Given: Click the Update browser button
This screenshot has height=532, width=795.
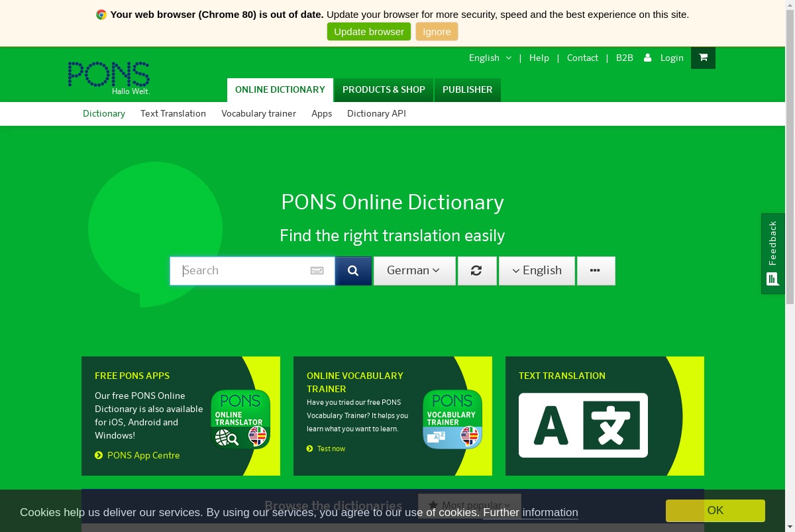Looking at the screenshot, I should tap(369, 32).
